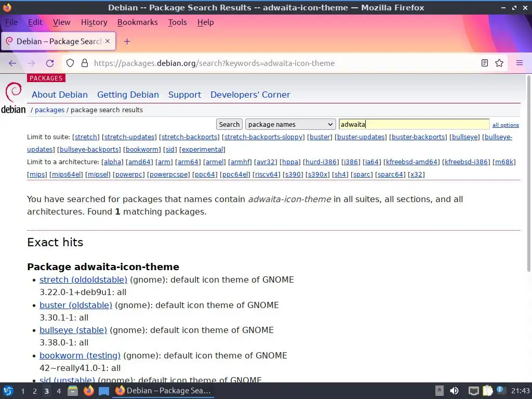The height and width of the screenshot is (399, 532).
Task: Limit suite to bookworm
Action: 142,150
